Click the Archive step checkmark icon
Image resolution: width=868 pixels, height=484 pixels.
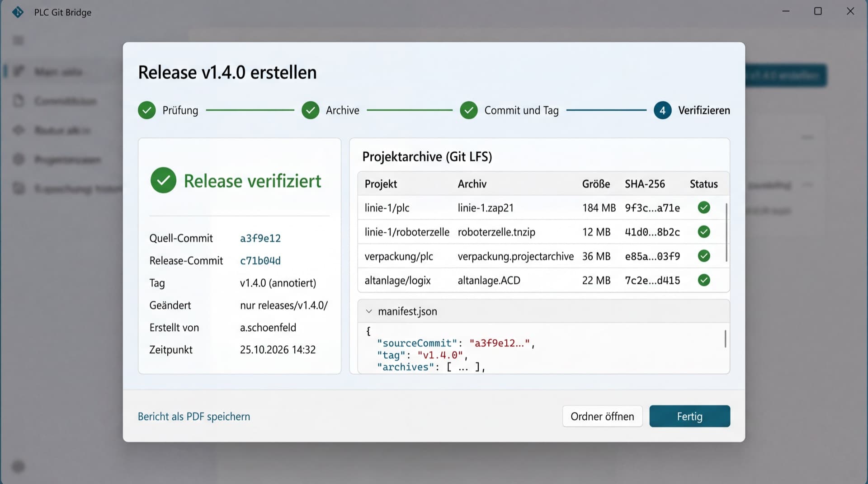pyautogui.click(x=311, y=110)
